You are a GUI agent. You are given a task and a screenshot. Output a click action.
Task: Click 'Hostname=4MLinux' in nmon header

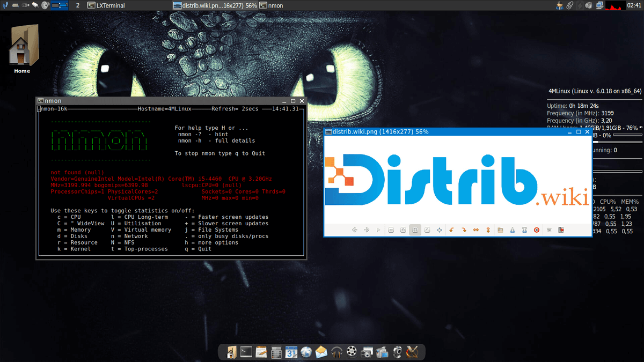coord(165,109)
